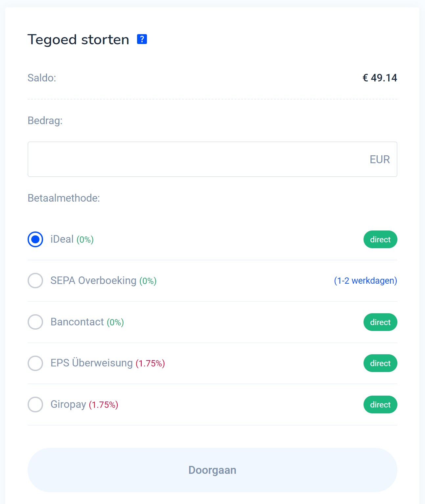Image resolution: width=425 pixels, height=504 pixels.
Task: Select Giropay as payment method
Action: (35, 405)
